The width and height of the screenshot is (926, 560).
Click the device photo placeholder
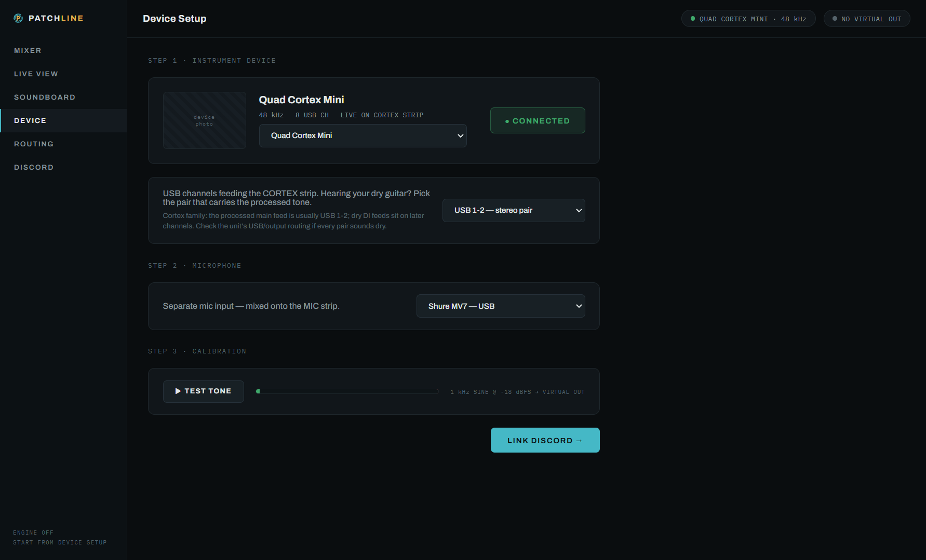[x=205, y=120]
